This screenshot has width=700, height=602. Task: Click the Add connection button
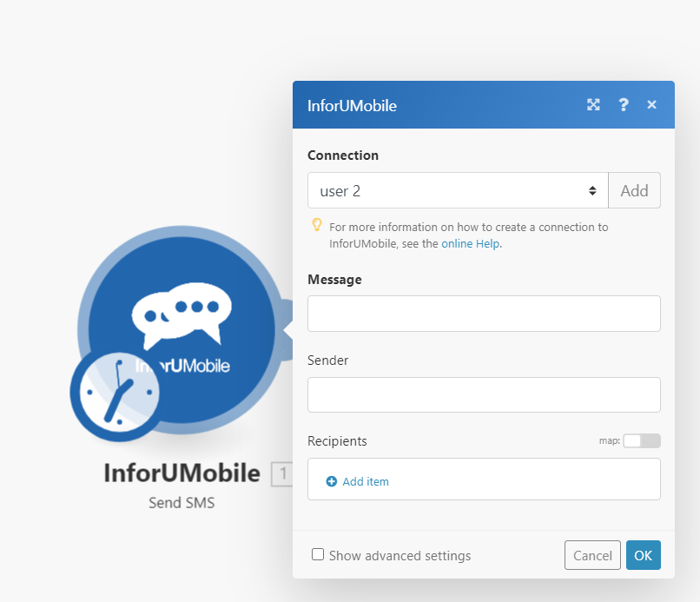coord(634,191)
